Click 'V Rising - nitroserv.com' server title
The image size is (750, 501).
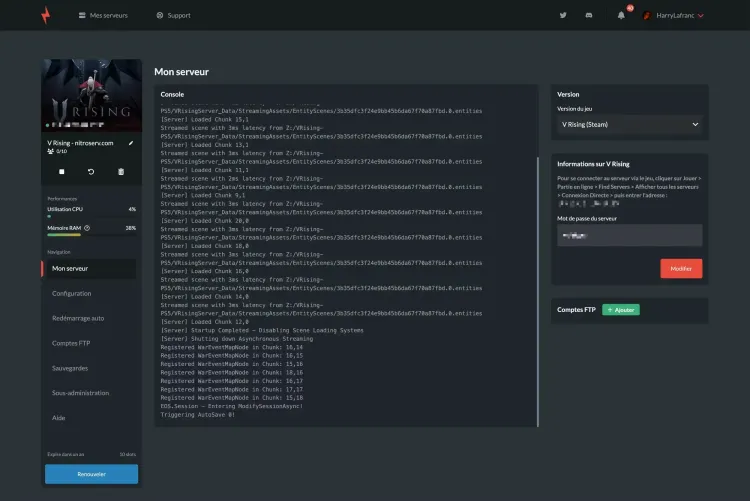tap(80, 143)
